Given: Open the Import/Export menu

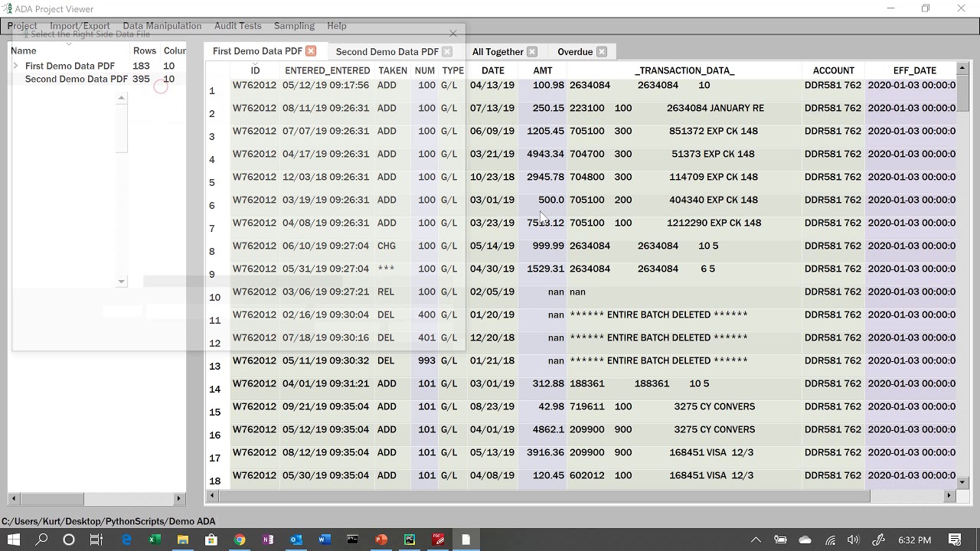Looking at the screenshot, I should (80, 26).
